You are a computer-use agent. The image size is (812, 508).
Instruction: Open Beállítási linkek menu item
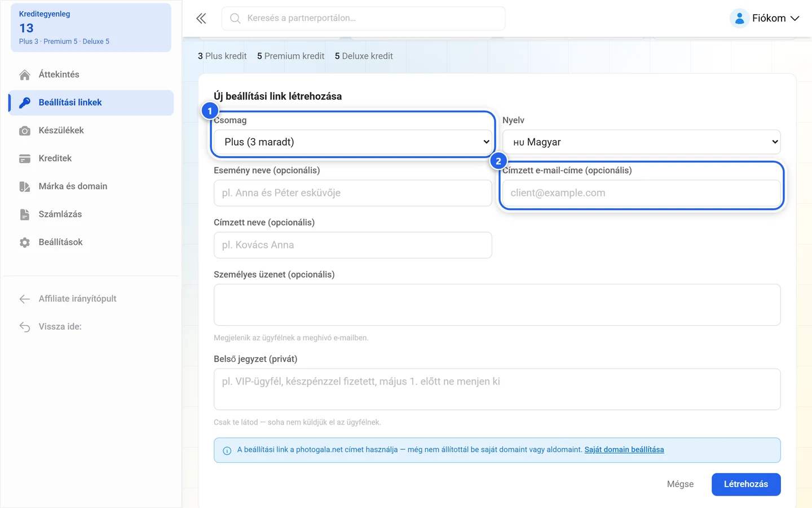[91, 103]
